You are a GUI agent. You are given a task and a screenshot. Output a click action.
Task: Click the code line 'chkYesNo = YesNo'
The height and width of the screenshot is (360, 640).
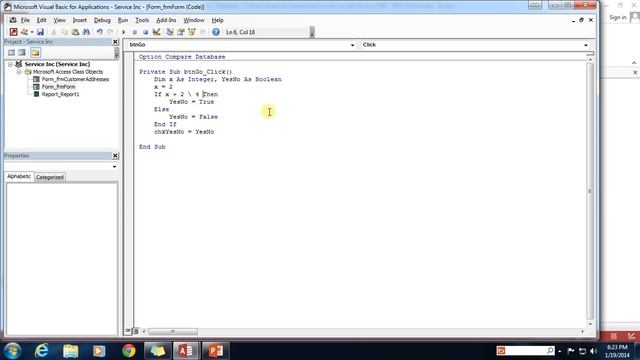pos(184,132)
